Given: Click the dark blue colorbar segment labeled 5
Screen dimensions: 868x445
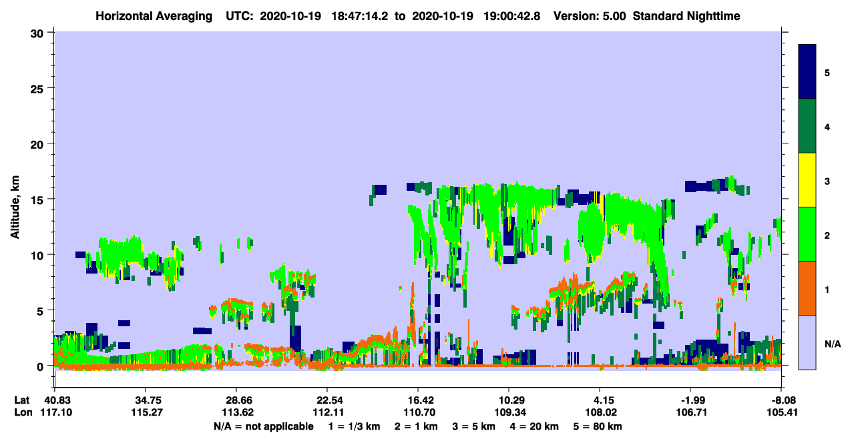Looking at the screenshot, I should pyautogui.click(x=807, y=72).
